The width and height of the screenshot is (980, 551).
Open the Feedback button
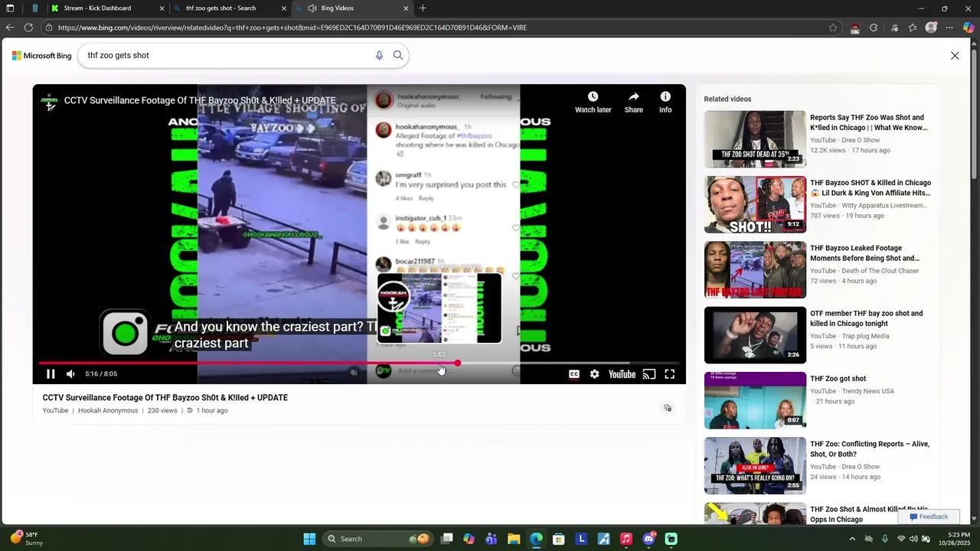coord(929,517)
